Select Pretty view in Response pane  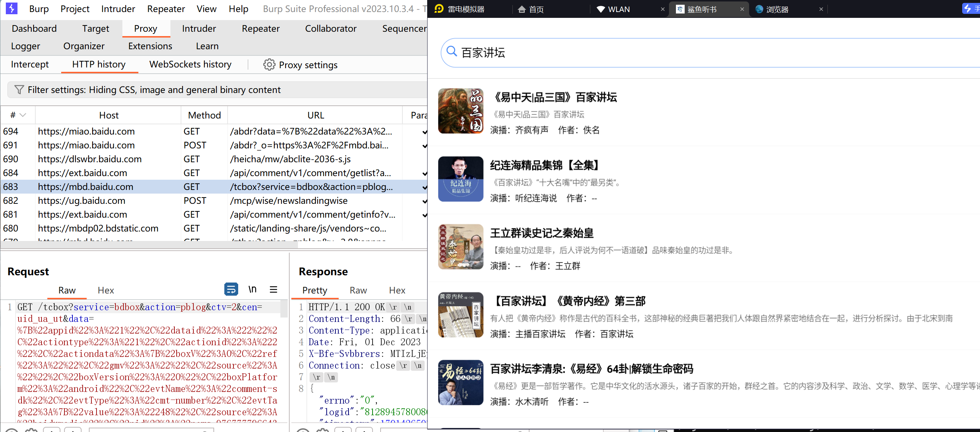pos(315,290)
